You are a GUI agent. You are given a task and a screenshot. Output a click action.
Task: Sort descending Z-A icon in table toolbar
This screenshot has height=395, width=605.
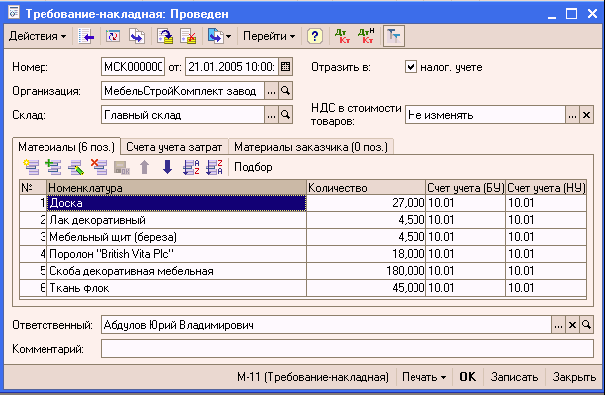click(214, 167)
